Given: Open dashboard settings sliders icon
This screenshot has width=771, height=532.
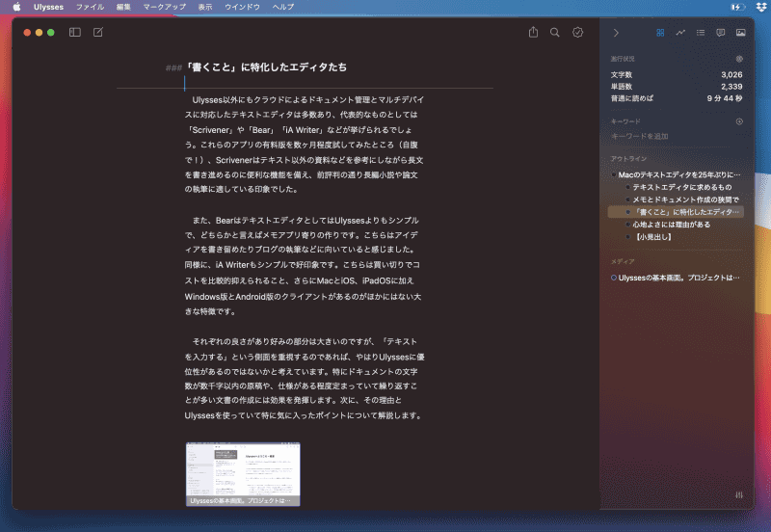Looking at the screenshot, I should (738, 495).
